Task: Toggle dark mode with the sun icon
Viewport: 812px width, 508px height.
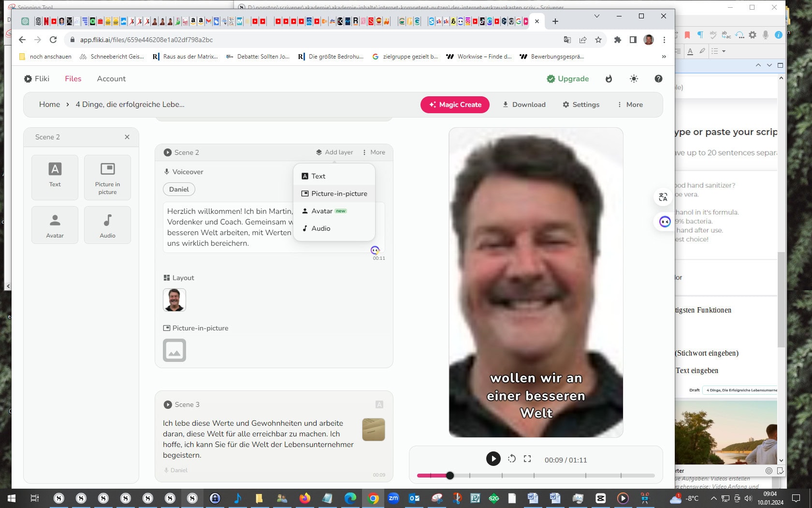Action: tap(634, 78)
